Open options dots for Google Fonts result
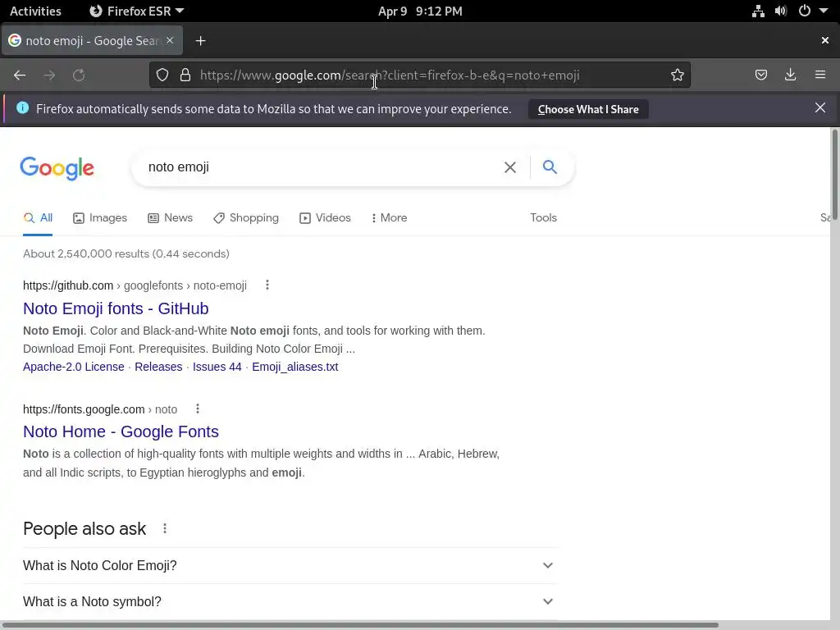 click(x=198, y=409)
